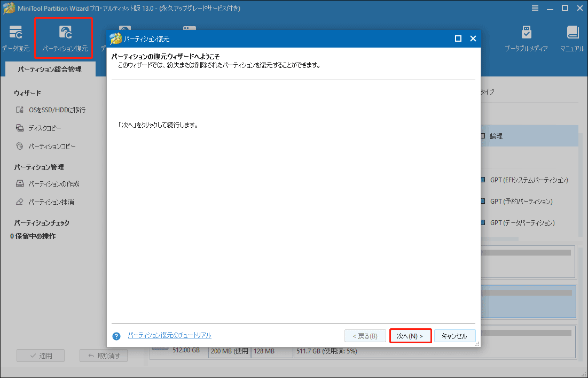Viewport: 588px width, 378px height.
Task: Click the eraser icon for パーティション抹消
Action: tap(20, 201)
